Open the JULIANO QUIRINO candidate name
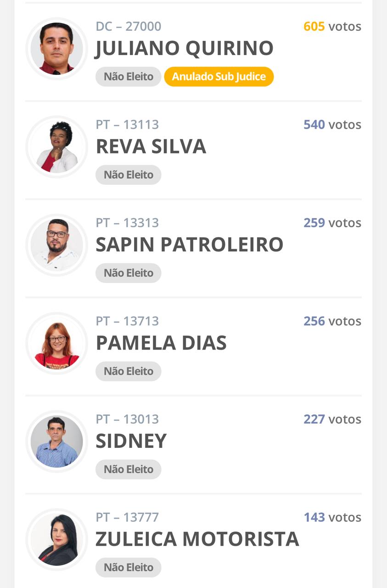This screenshot has height=588, width=387. click(185, 49)
